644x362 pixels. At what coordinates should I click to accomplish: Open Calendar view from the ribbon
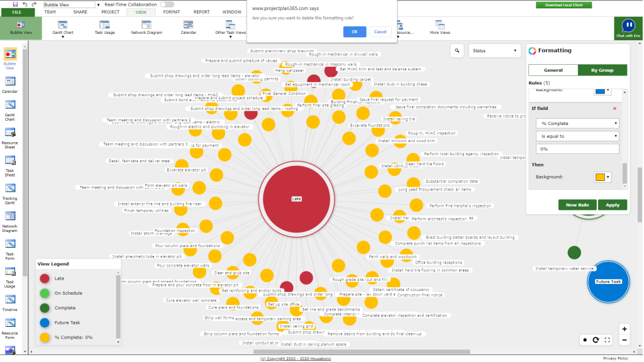pyautogui.click(x=189, y=28)
